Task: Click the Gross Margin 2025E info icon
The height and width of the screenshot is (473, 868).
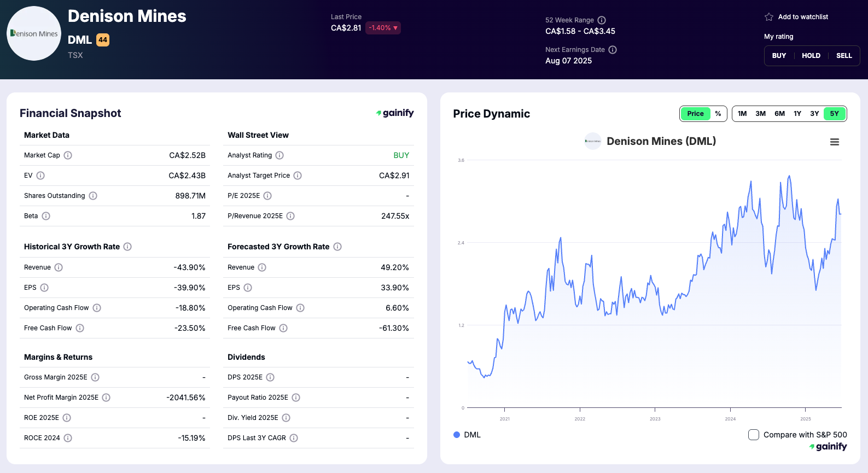Action: tap(95, 377)
